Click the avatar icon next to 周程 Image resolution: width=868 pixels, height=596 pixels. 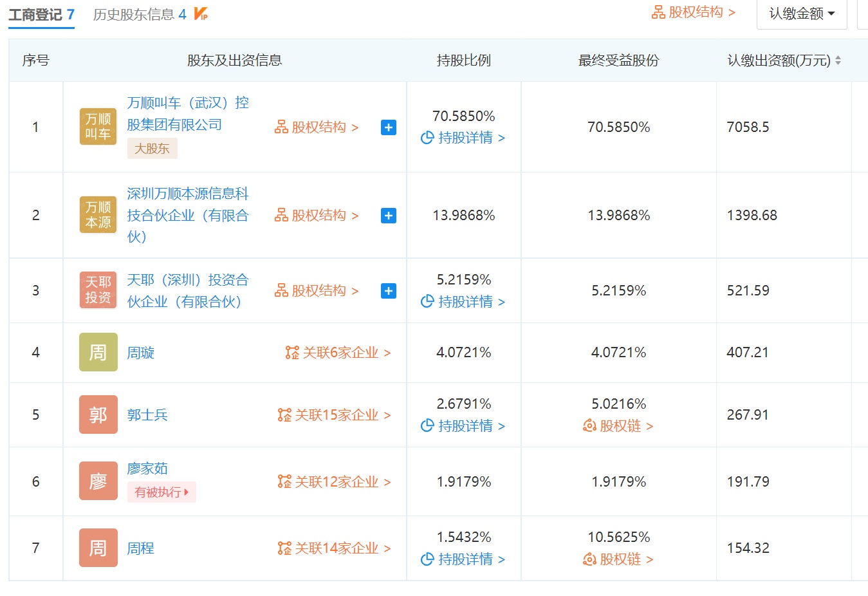coord(98,548)
